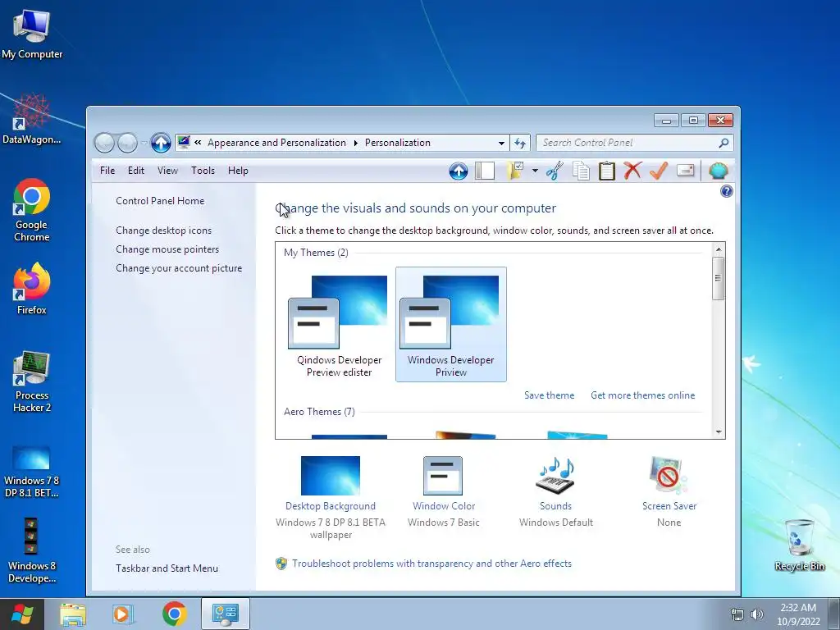This screenshot has width=840, height=630.
Task: Click Get more themes online
Action: 642,395
